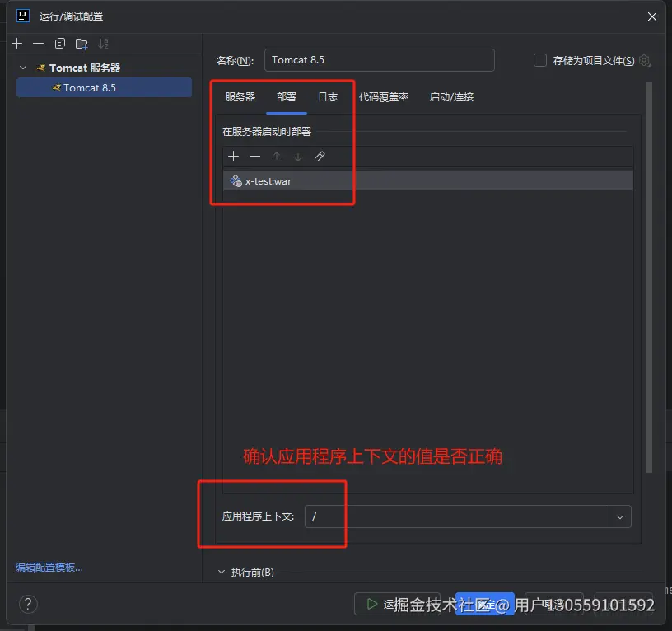
Task: Switch to the 部署 tab
Action: (x=287, y=97)
